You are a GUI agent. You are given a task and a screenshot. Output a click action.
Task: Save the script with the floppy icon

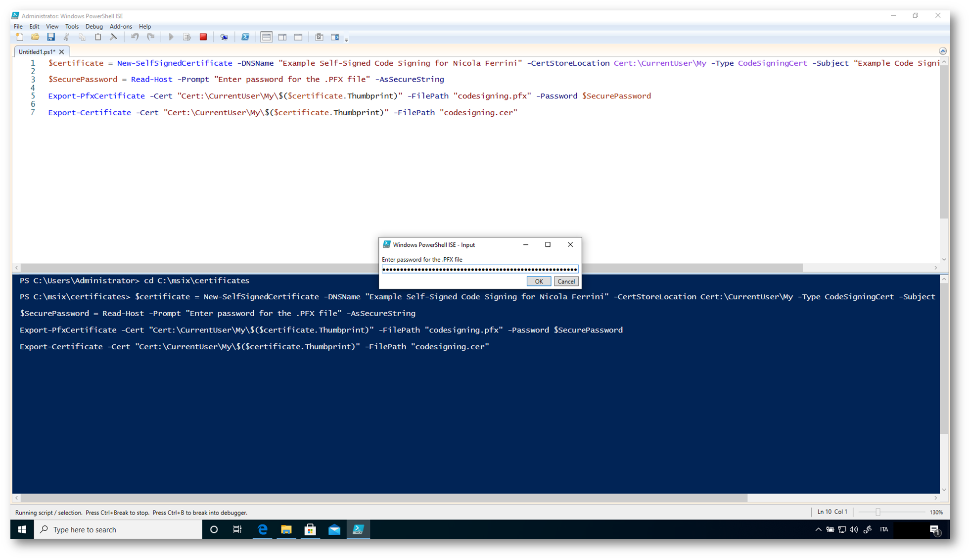pyautogui.click(x=51, y=37)
